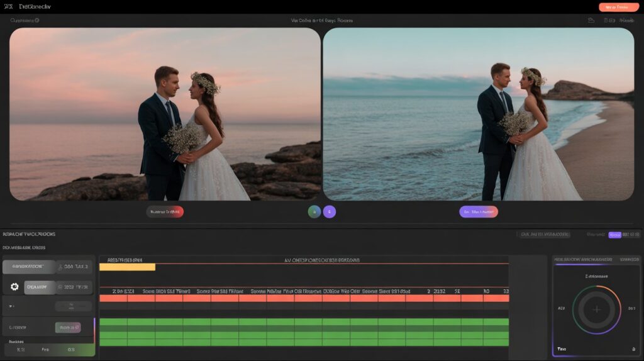This screenshot has width=644, height=361.
Task: Click the purple round button below previews
Action: click(x=330, y=212)
